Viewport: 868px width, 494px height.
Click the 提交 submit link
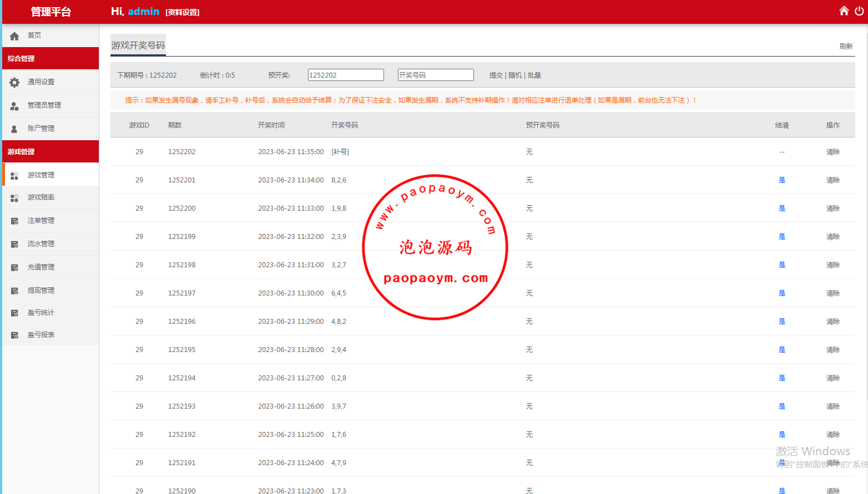[x=496, y=75]
